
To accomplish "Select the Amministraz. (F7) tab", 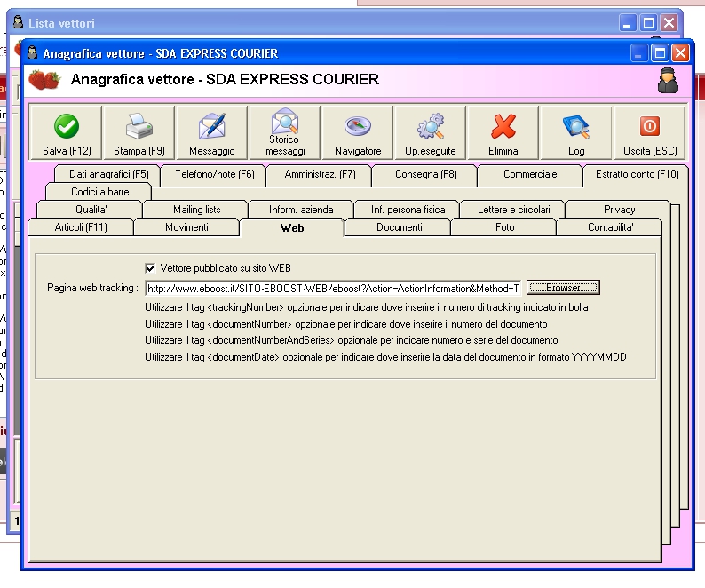I will pyautogui.click(x=320, y=174).
